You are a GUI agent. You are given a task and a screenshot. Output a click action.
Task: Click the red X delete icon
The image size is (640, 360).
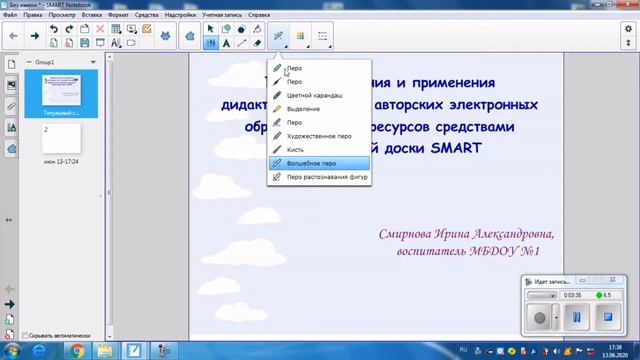click(100, 29)
